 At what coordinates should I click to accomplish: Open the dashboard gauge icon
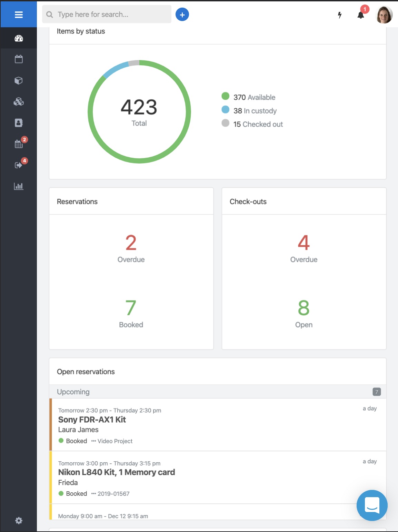pyautogui.click(x=19, y=38)
